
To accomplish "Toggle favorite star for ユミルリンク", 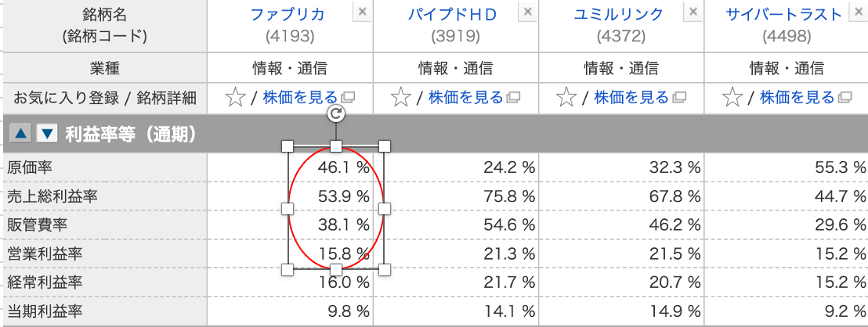I will (x=566, y=99).
